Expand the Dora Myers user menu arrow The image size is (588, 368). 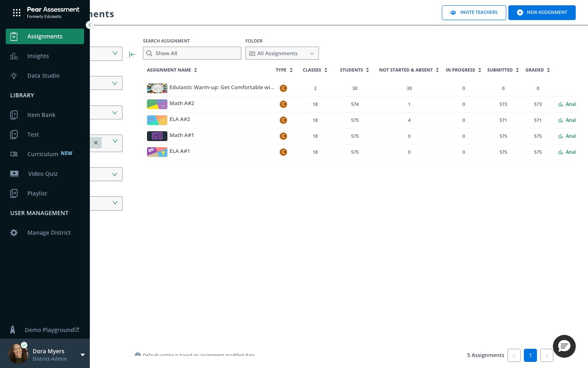coord(82,355)
